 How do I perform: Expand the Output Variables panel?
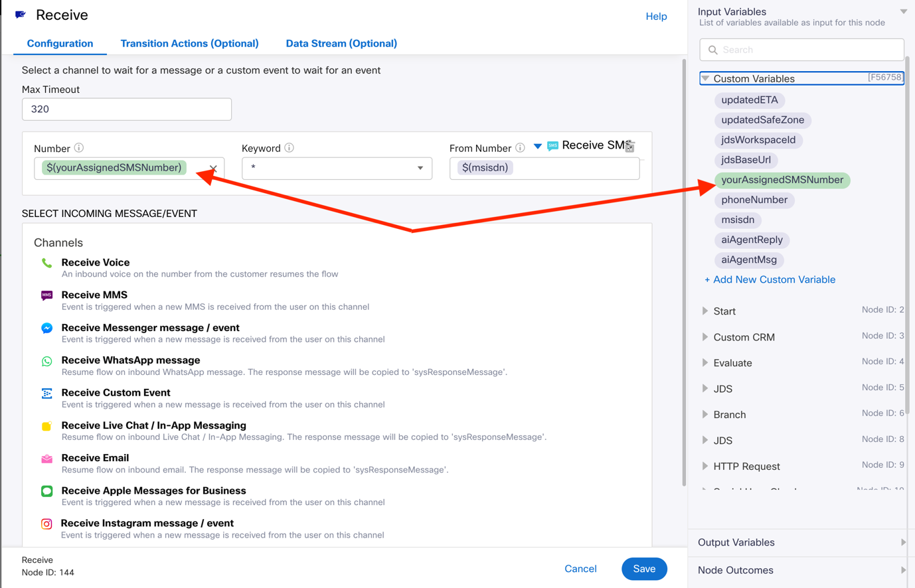[902, 542]
